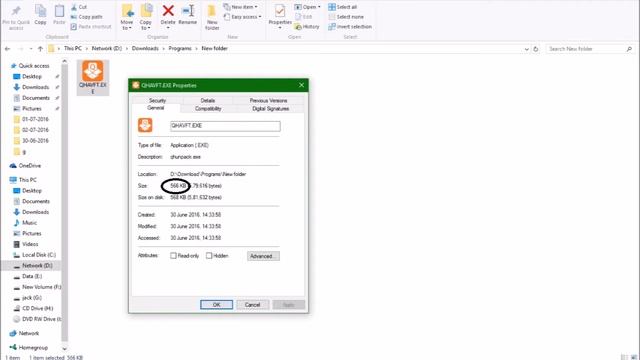Click Cut in Clipboard group
Viewport: 640px width, 360px height.
(79, 7)
